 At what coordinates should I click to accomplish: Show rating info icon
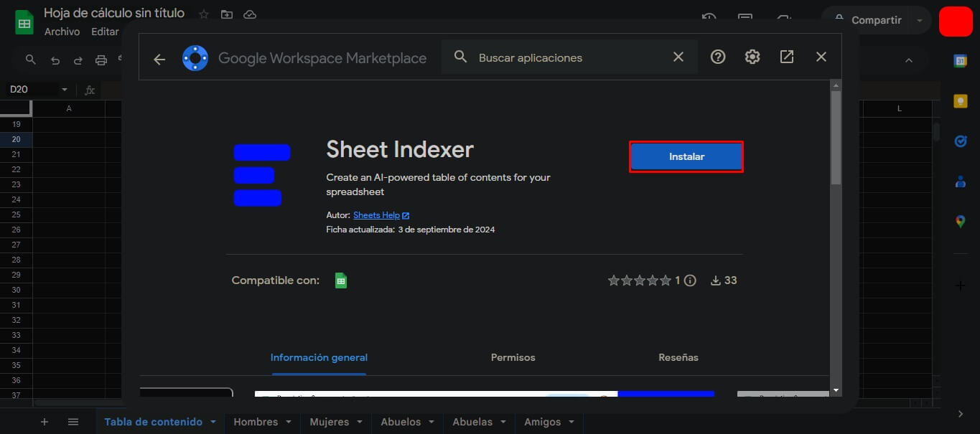(690, 280)
